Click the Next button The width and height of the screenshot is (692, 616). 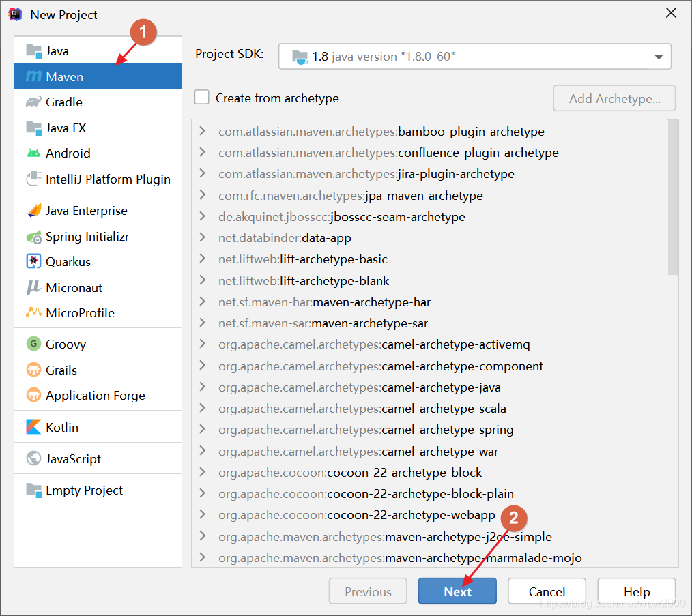pos(457,591)
